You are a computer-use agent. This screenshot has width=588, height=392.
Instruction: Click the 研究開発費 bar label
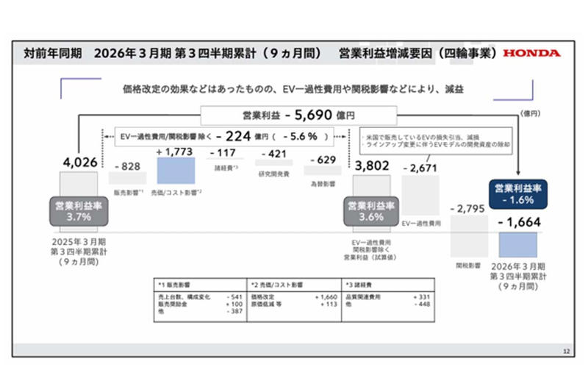coord(273,174)
